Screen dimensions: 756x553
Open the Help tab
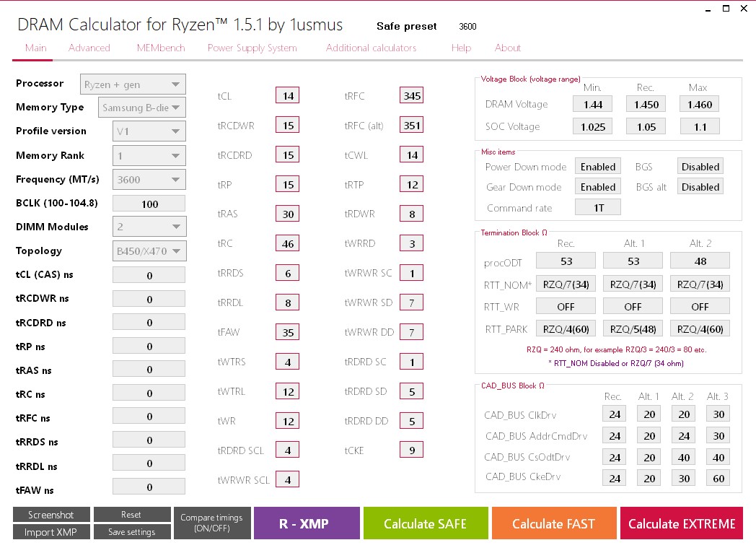461,48
